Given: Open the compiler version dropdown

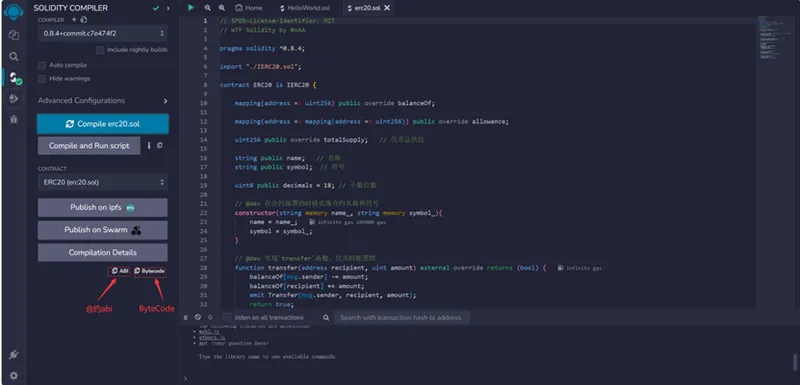Looking at the screenshot, I should point(103,33).
